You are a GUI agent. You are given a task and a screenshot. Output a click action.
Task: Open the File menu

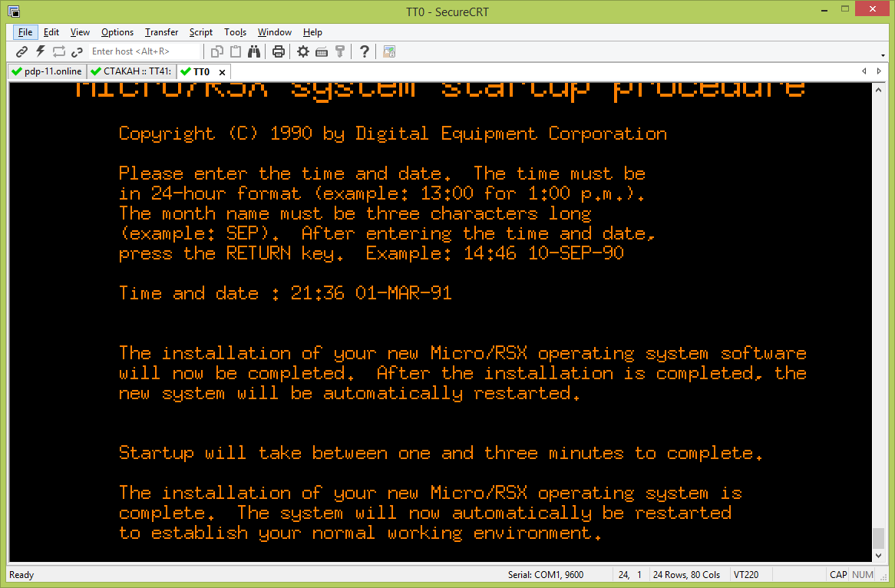25,32
